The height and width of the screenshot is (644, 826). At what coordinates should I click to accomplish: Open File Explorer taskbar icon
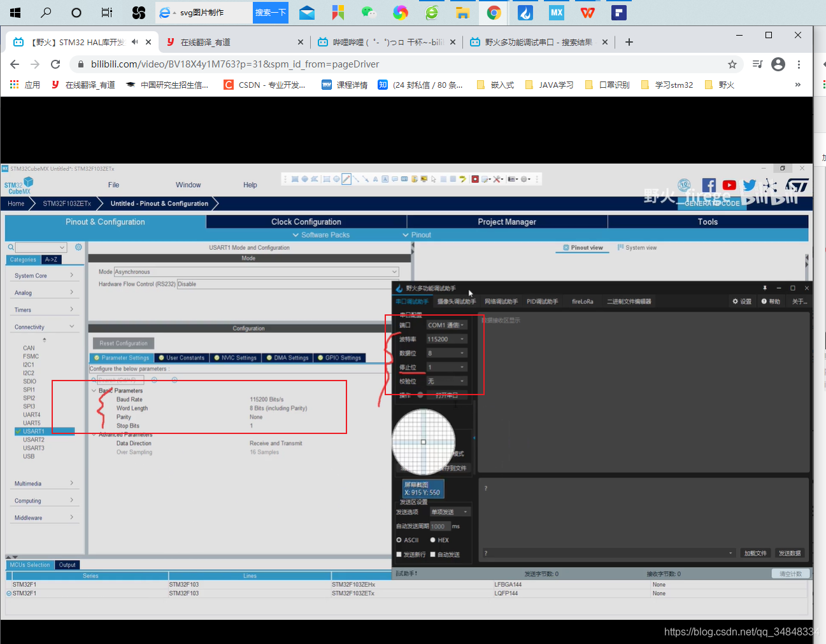click(462, 12)
